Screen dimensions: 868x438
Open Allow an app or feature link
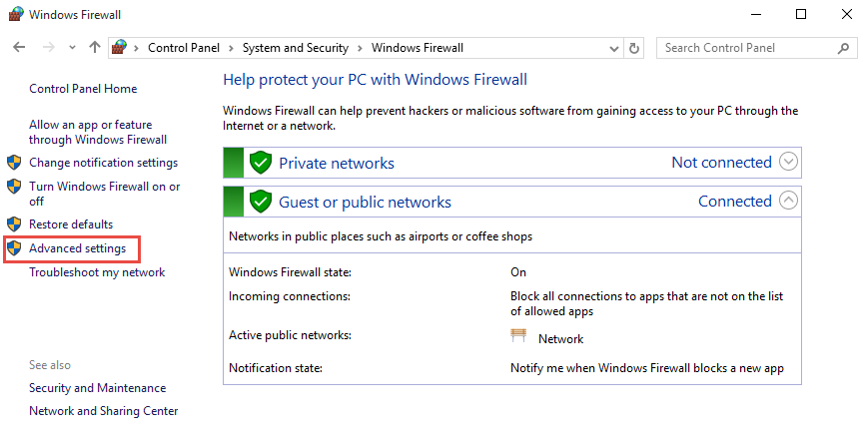98,132
